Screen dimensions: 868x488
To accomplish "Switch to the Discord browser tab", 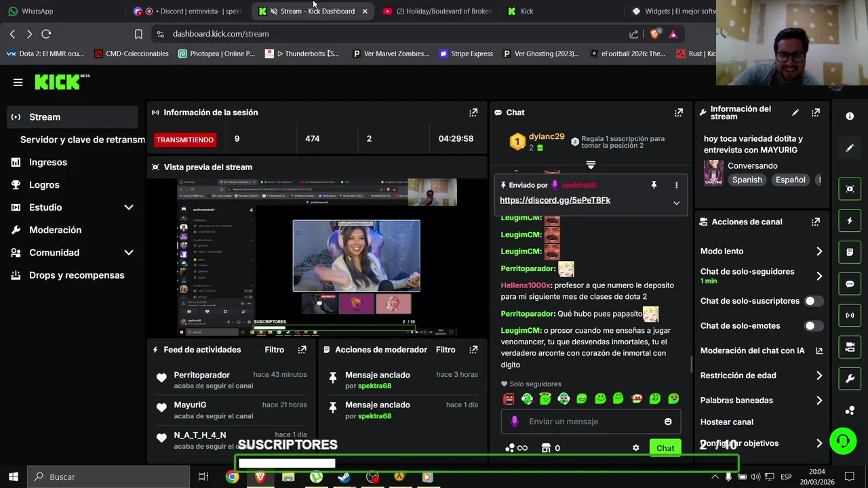I will (x=188, y=11).
